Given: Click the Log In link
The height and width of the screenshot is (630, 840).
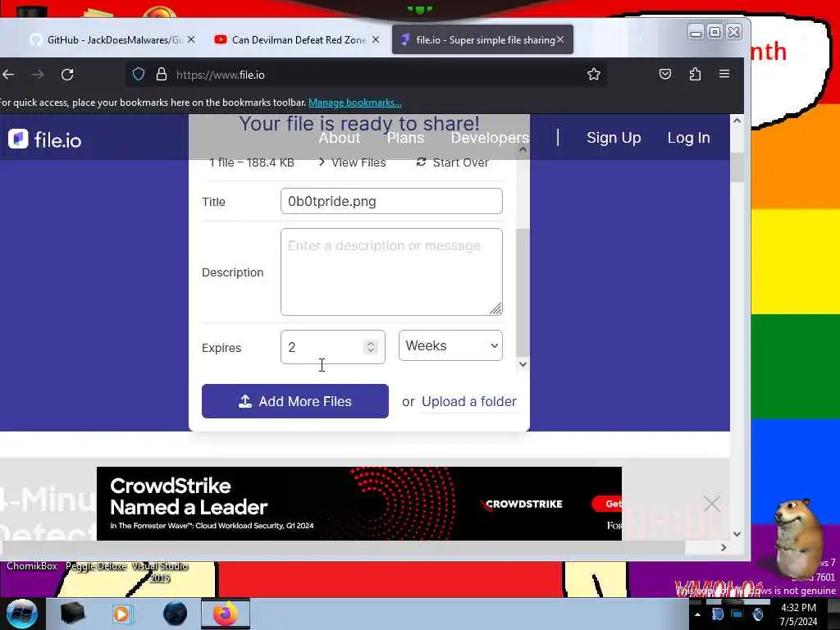Looking at the screenshot, I should click(x=688, y=138).
